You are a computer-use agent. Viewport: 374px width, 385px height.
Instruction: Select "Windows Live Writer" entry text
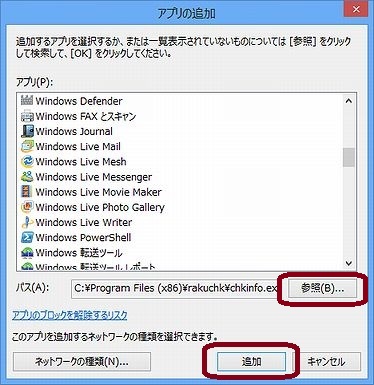pyautogui.click(x=84, y=222)
